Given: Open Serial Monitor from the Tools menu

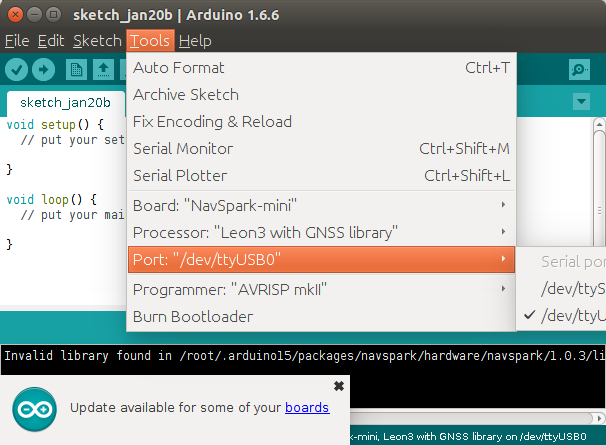Looking at the screenshot, I should coord(321,149).
